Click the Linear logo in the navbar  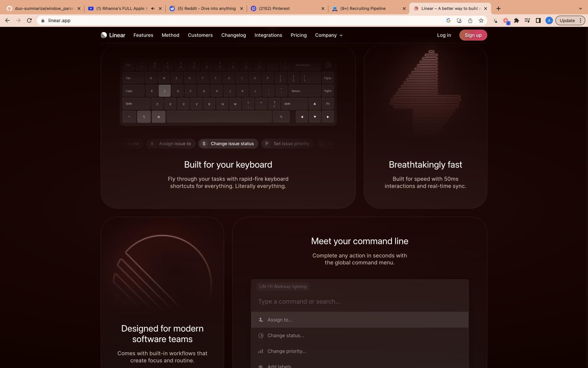pyautogui.click(x=113, y=35)
